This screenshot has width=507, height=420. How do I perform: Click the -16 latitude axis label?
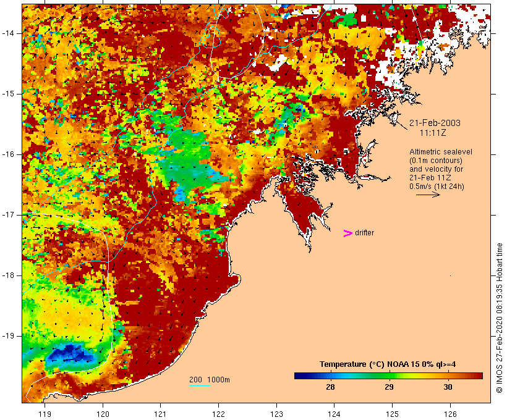pyautogui.click(x=8, y=154)
